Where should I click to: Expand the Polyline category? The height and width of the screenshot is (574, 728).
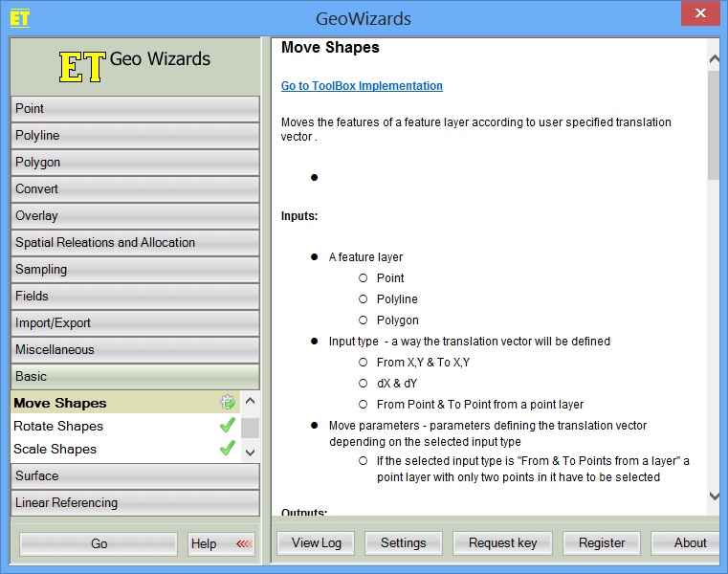tap(135, 136)
